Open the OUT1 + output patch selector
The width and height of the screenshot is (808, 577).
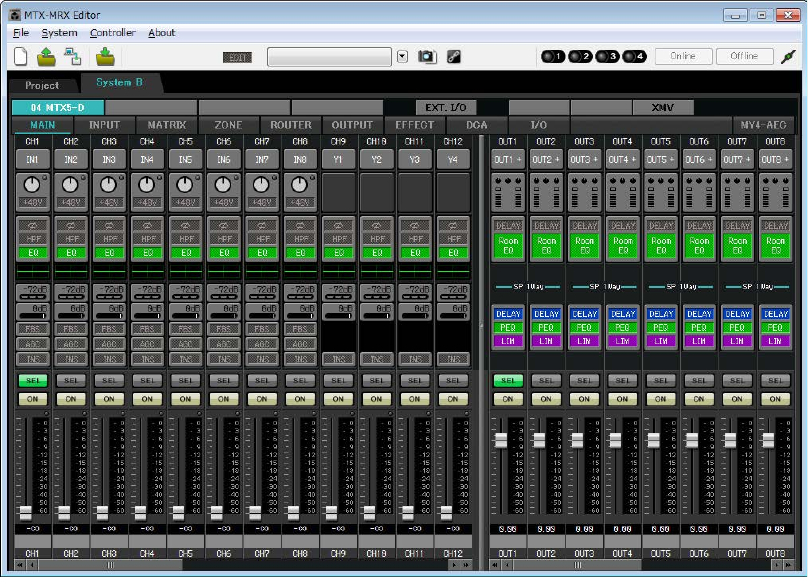508,160
